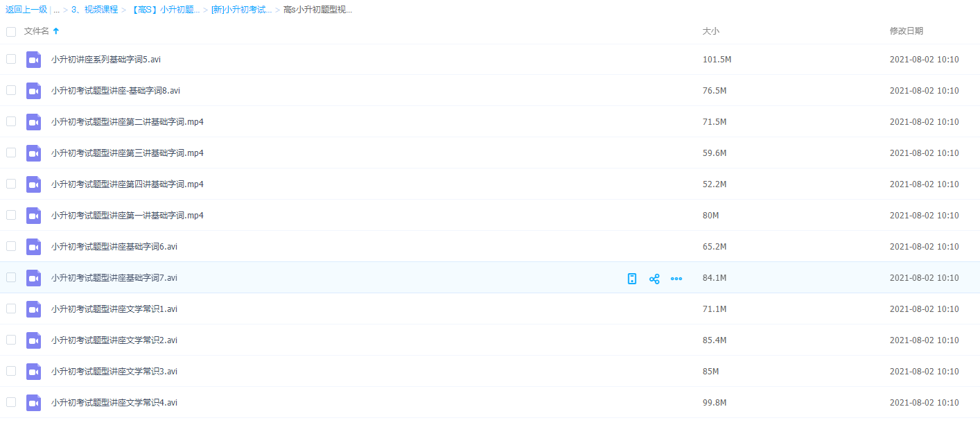
Task: Click the video icon for 基础字词6.avi
Action: 34,247
